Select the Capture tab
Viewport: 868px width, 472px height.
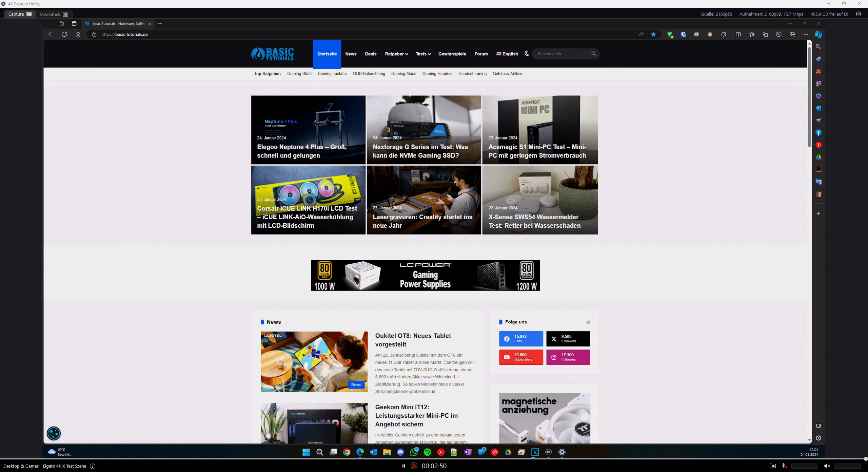[20, 14]
